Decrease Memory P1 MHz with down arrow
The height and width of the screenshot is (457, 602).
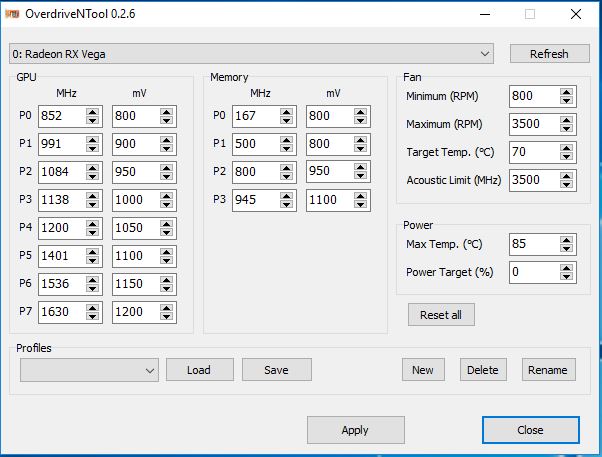[286, 148]
